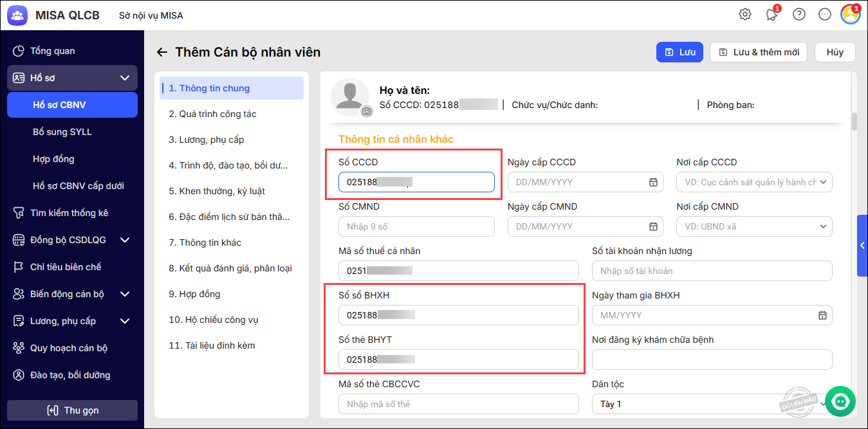Go to the Quá trình công tác section
The image size is (868, 429).
pos(212,114)
